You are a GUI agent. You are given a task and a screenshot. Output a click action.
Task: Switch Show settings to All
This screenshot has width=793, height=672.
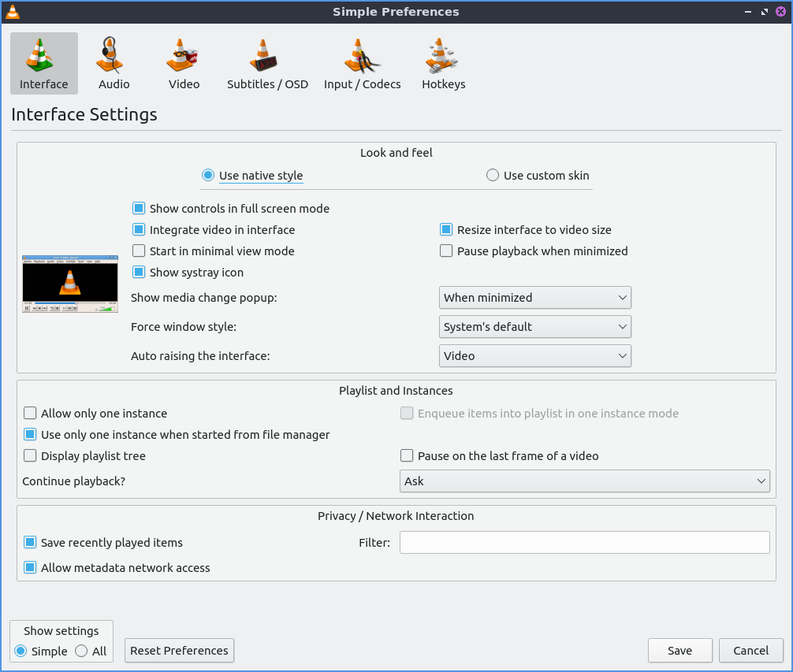pos(82,652)
